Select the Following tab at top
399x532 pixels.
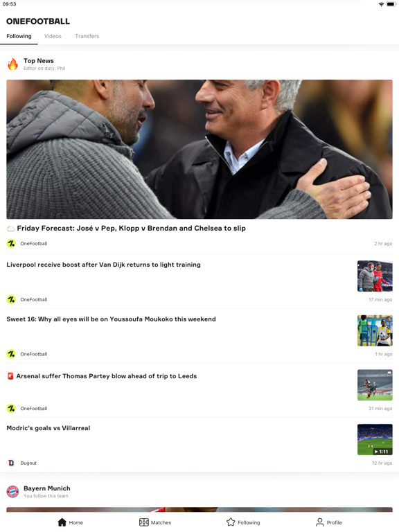coord(19,36)
